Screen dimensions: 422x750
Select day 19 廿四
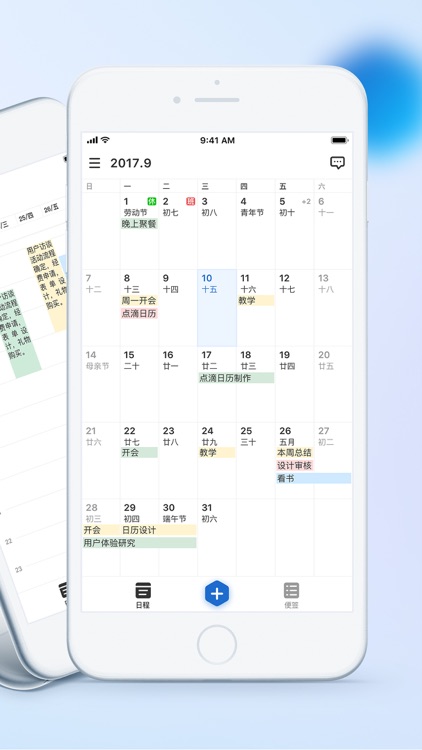295,385
